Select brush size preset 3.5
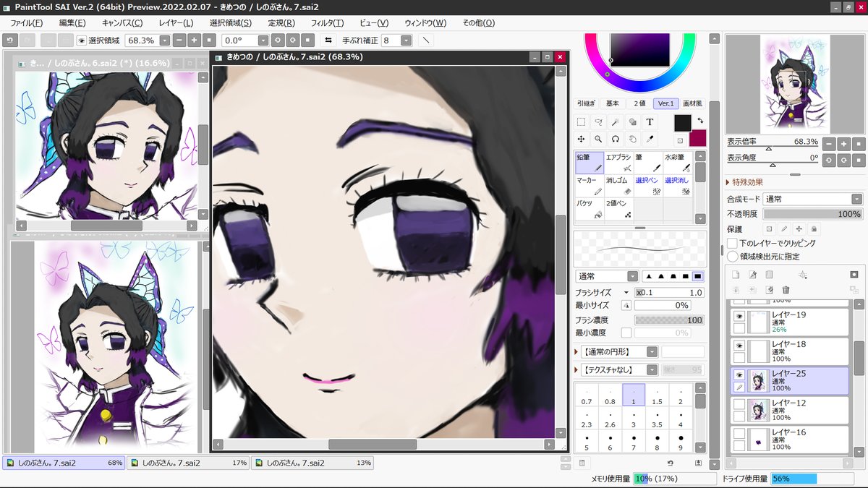 [657, 419]
